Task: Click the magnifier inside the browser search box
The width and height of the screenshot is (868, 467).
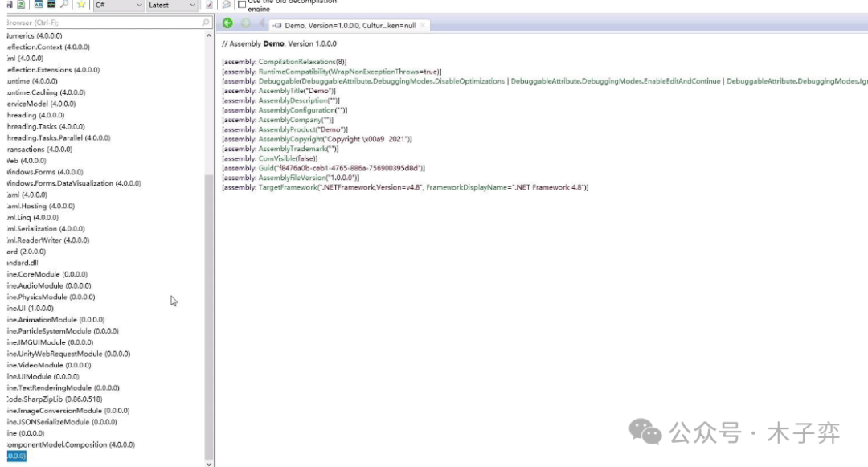Action: click(206, 23)
